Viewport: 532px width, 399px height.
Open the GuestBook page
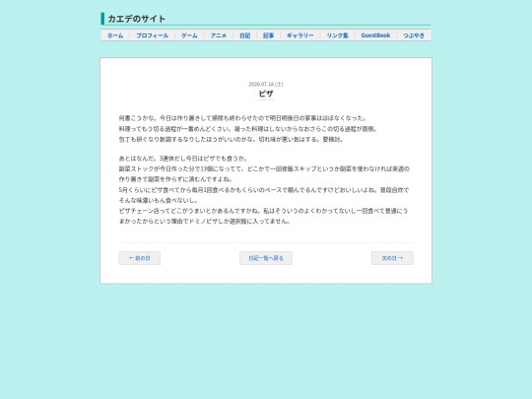click(x=375, y=35)
